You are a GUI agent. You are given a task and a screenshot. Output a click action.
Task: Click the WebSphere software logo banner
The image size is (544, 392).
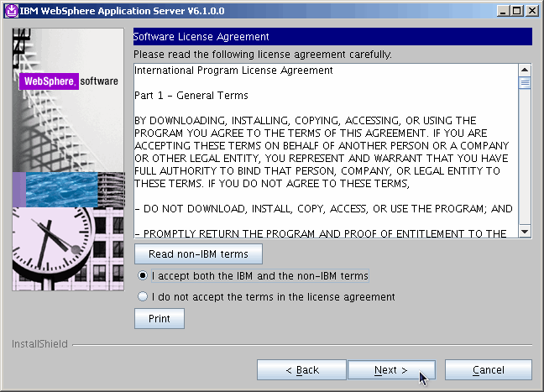pyautogui.click(x=69, y=81)
